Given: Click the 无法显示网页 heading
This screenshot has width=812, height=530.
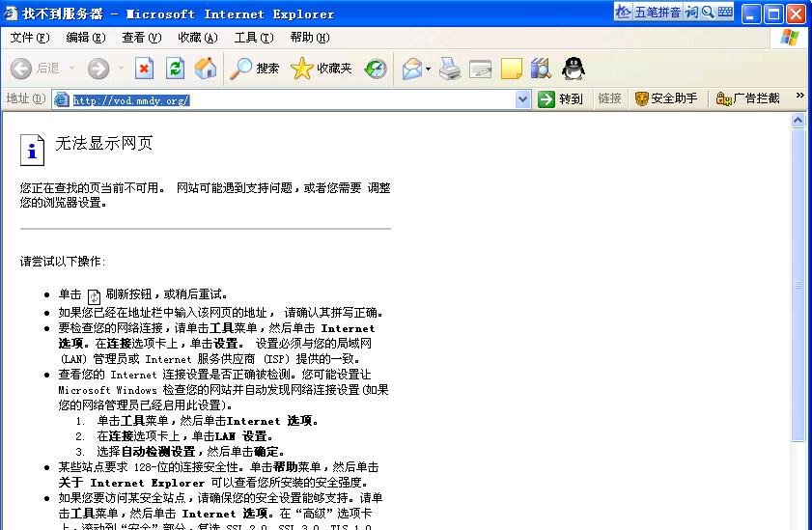Looking at the screenshot, I should (104, 143).
